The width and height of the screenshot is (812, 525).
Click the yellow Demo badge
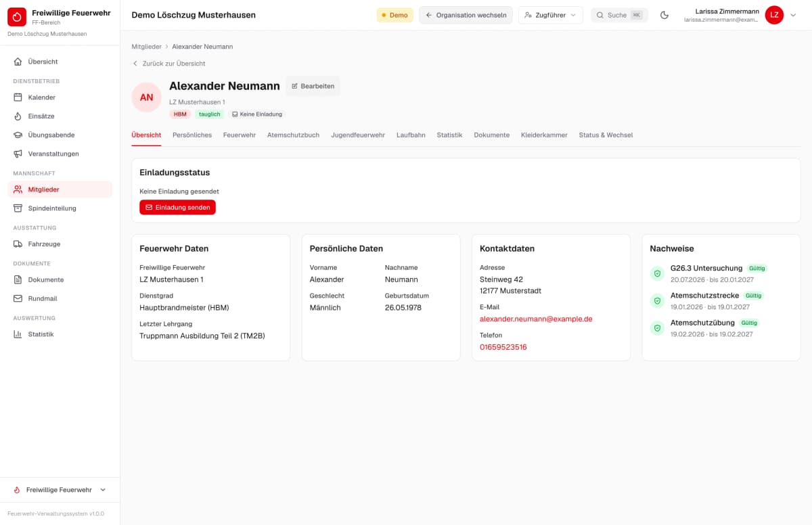394,15
